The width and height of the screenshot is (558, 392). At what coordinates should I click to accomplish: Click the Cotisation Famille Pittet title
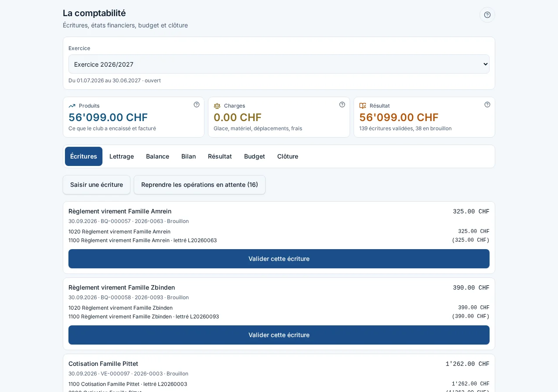(103, 364)
